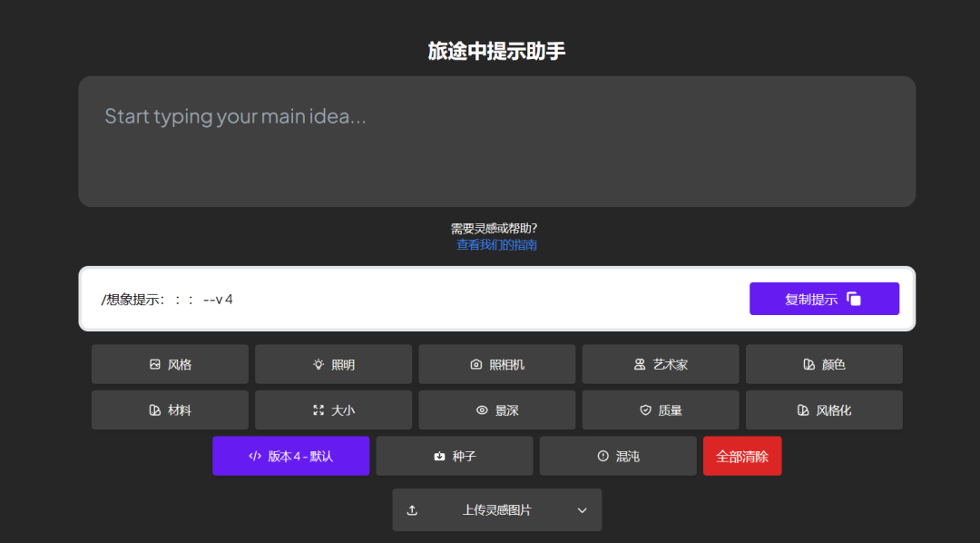980x543 pixels.
Task: Click the people icon beside 艺术家
Action: [x=640, y=364]
